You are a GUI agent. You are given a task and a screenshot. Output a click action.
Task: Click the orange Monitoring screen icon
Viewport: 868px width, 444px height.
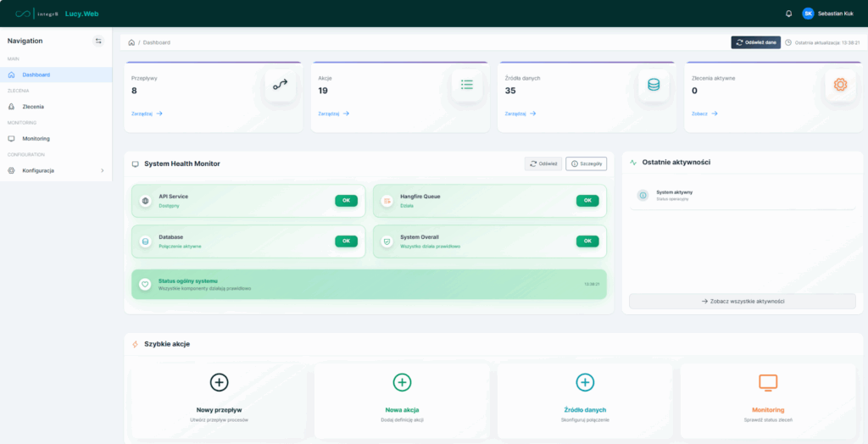(x=767, y=382)
